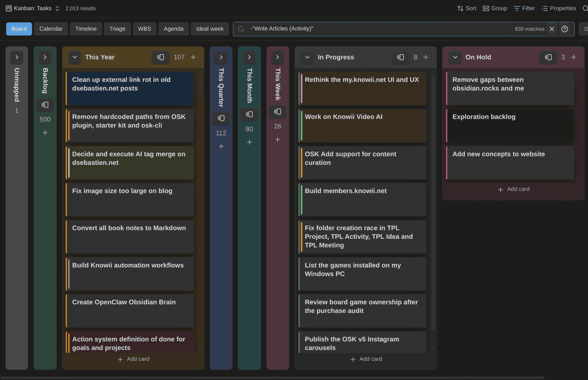Toggle card layout icon in This Year column
Screen dimensions: 588x380
(161, 57)
